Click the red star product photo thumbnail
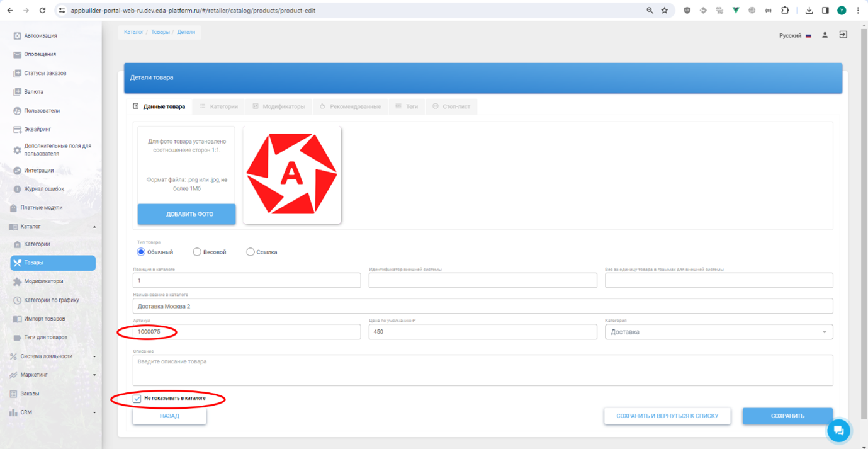This screenshot has height=449, width=868. [292, 174]
